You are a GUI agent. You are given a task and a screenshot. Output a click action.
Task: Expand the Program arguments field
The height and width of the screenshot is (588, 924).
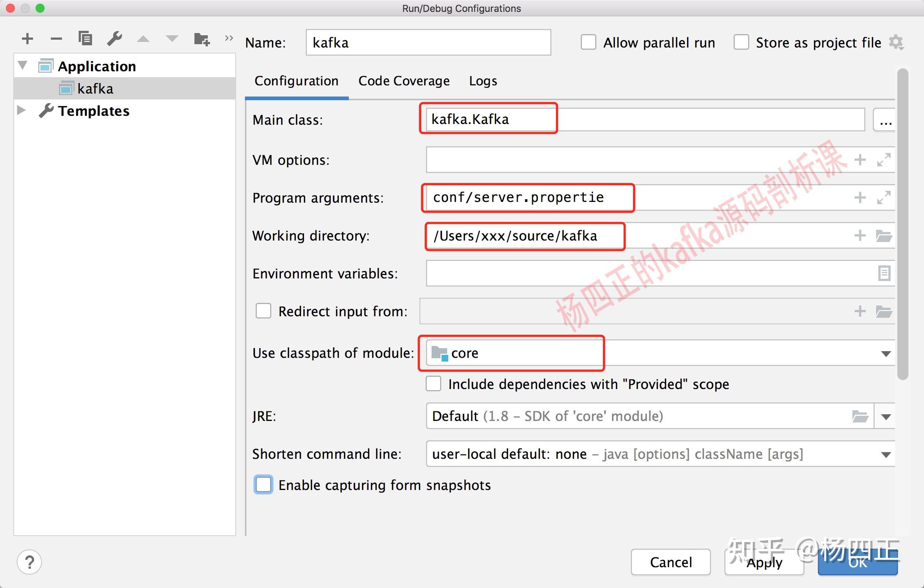click(x=884, y=197)
